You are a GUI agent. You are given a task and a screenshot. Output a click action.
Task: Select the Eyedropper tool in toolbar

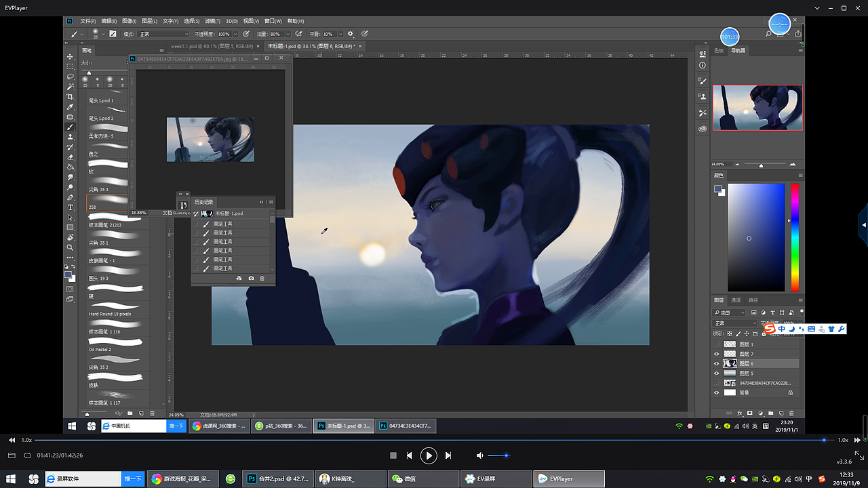point(71,107)
